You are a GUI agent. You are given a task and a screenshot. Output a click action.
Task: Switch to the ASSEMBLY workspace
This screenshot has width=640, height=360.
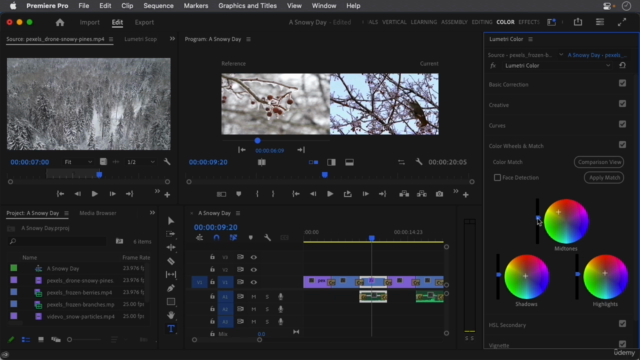(x=454, y=22)
